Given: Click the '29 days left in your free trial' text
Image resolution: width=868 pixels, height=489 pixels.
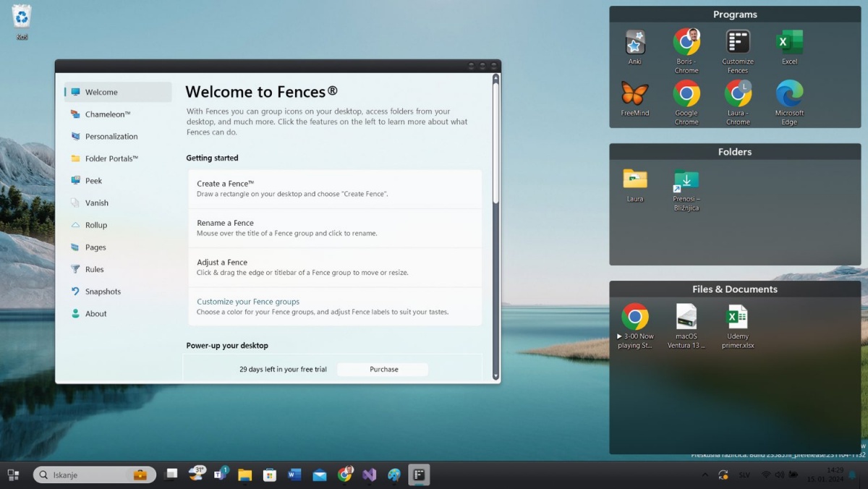Looking at the screenshot, I should tap(283, 369).
